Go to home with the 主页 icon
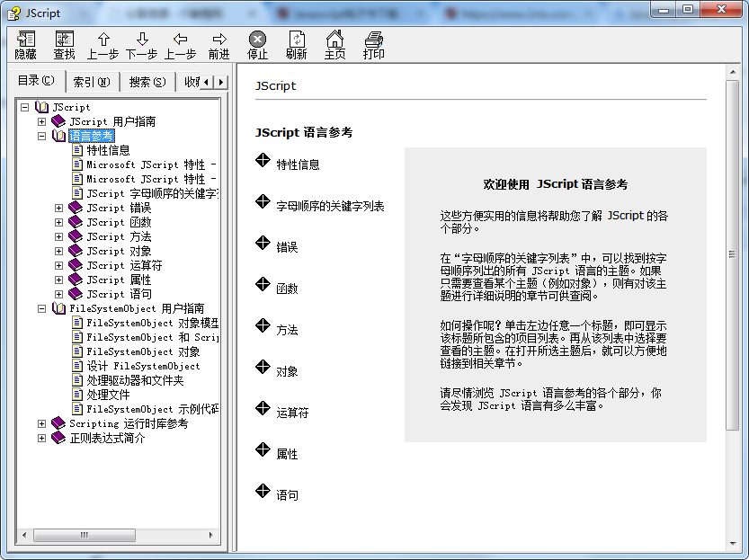 (334, 40)
